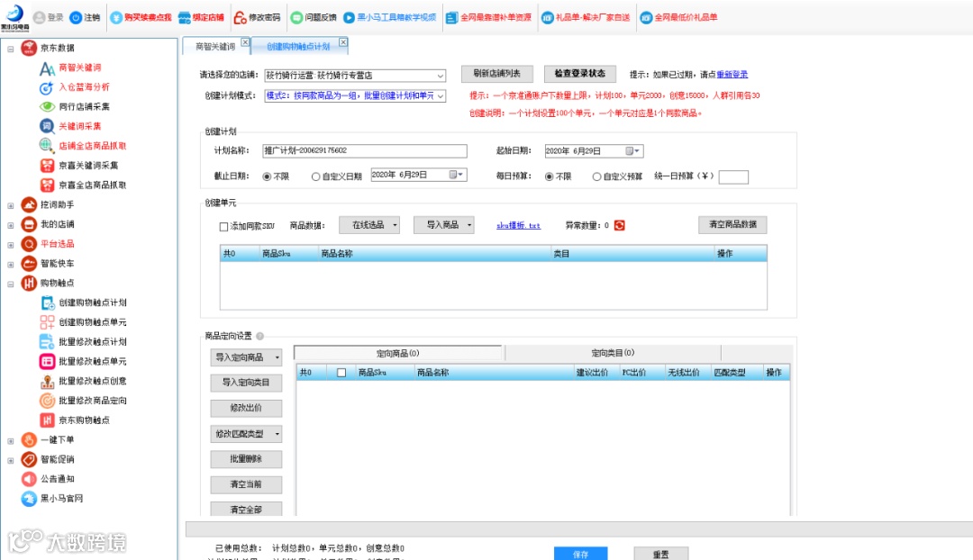This screenshot has height=560, width=973.
Task: Check 添加同款SKU checkbox
Action: (x=224, y=226)
